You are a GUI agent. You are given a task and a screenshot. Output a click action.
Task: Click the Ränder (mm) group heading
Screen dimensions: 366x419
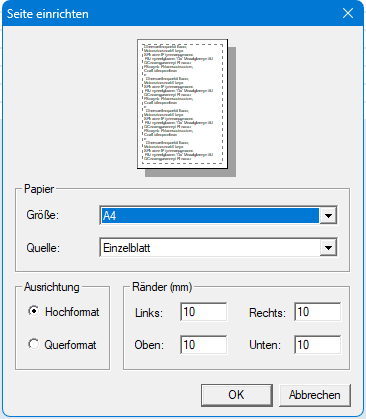pos(162,287)
